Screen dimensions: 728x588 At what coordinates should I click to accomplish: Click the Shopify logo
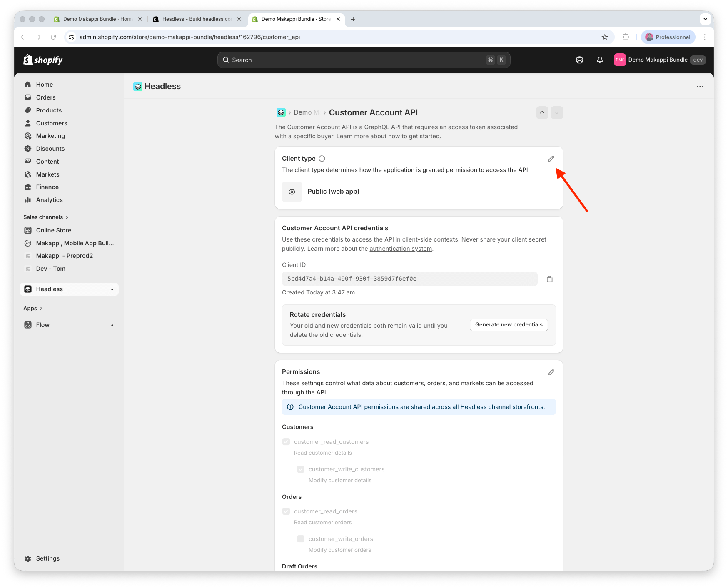[x=43, y=60]
